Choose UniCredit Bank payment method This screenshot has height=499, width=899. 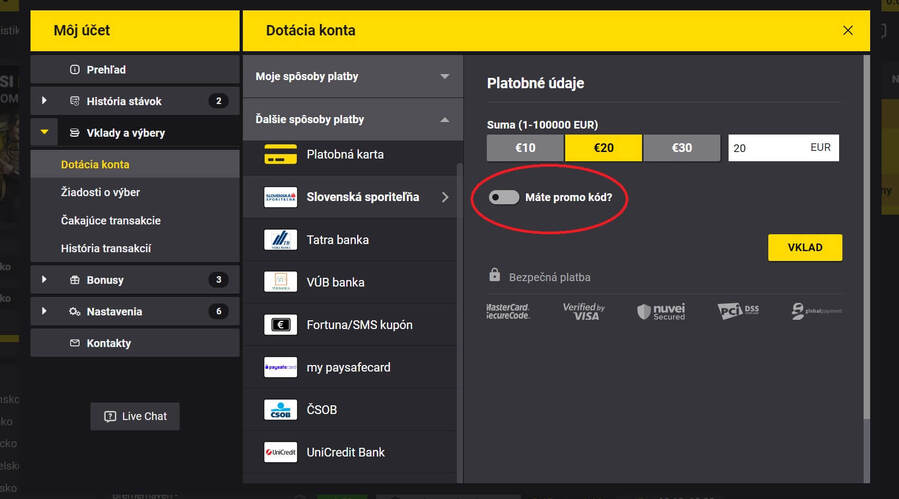350,452
